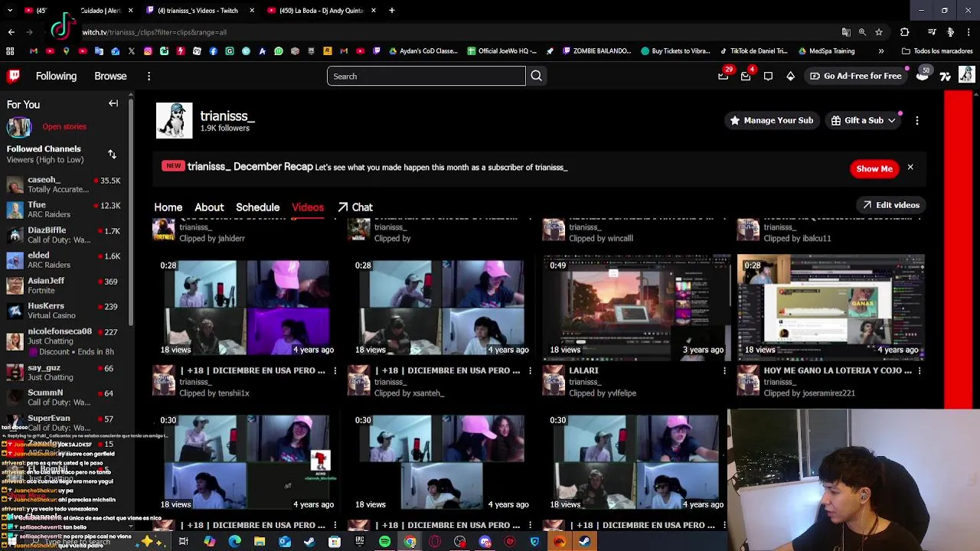Click the Edit videos link

[890, 205]
